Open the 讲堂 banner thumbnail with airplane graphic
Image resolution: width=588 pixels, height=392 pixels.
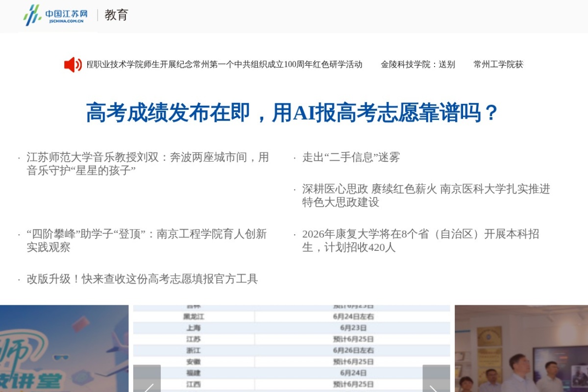coord(64,348)
